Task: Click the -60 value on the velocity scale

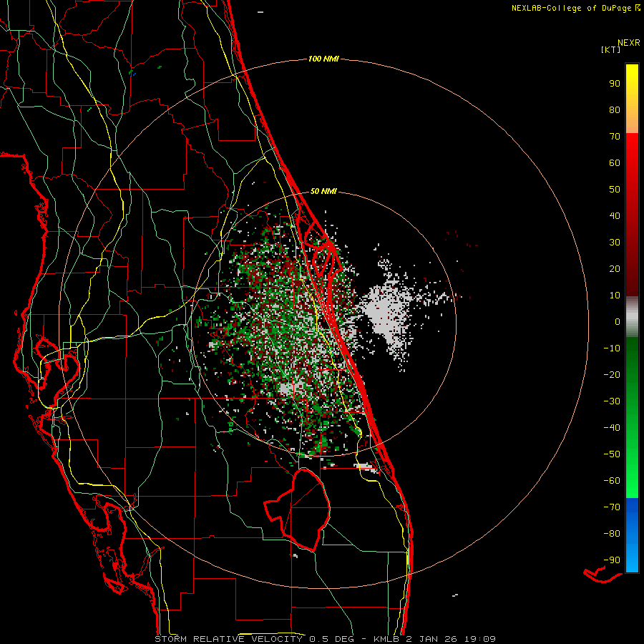Action: click(x=612, y=481)
